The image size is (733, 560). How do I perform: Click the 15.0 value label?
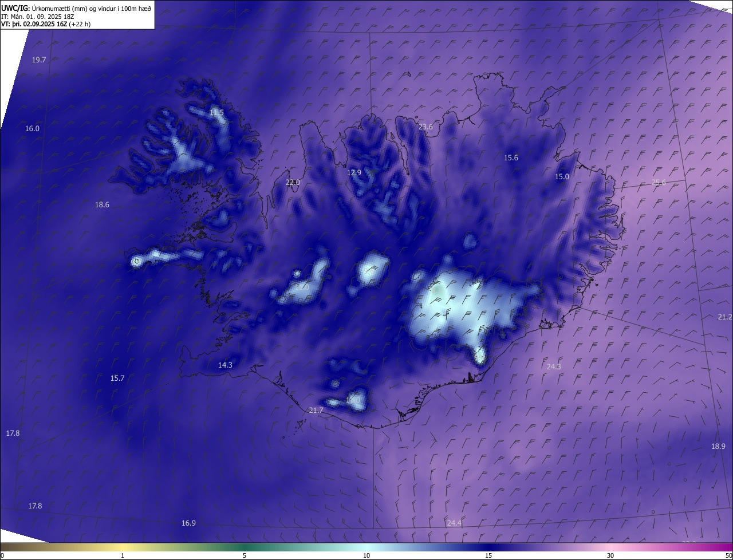(x=562, y=176)
